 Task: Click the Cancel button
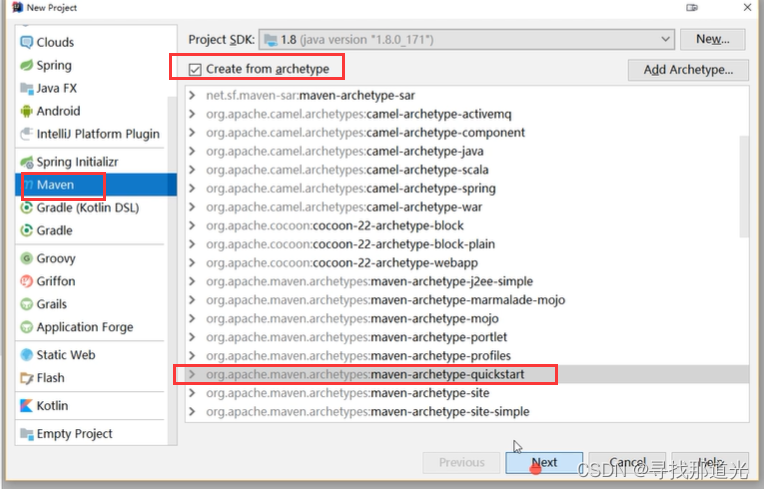click(628, 462)
